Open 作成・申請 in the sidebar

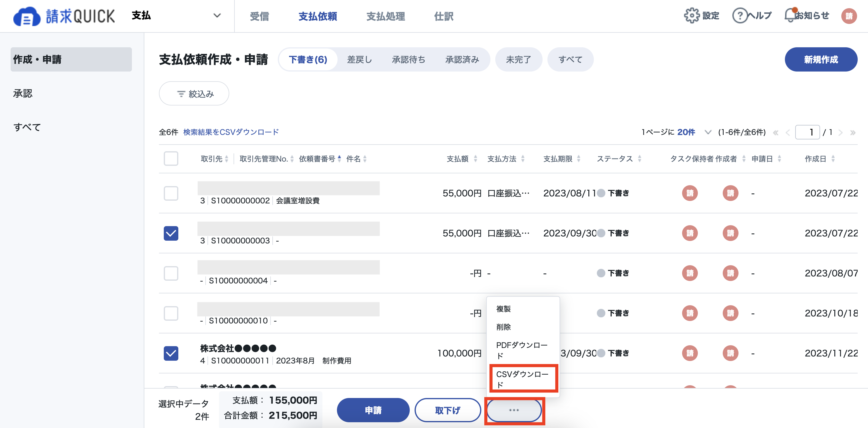[x=71, y=59]
